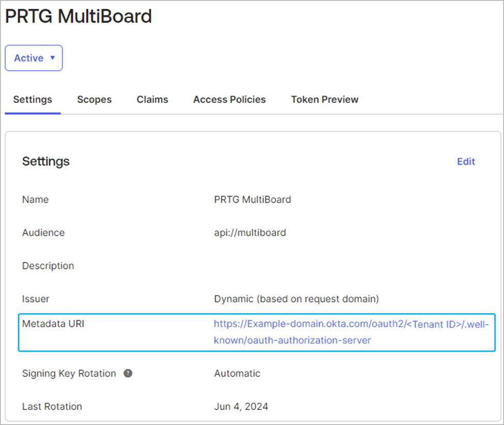
Task: Switch to the Scopes tab
Action: 94,100
